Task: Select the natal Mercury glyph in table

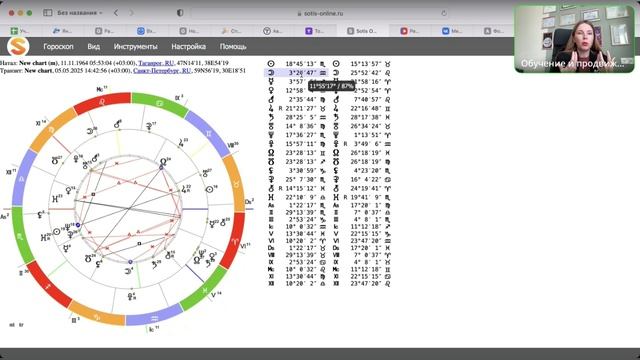Action: 271,82
